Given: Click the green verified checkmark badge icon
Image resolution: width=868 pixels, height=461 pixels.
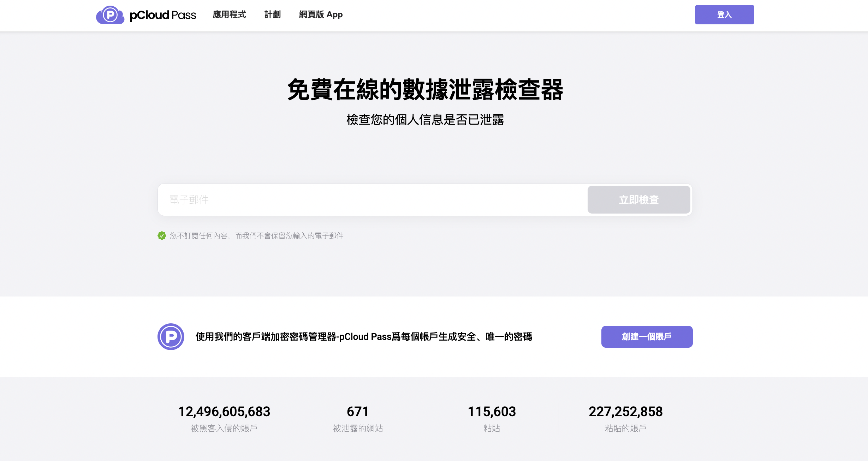Looking at the screenshot, I should 162,235.
